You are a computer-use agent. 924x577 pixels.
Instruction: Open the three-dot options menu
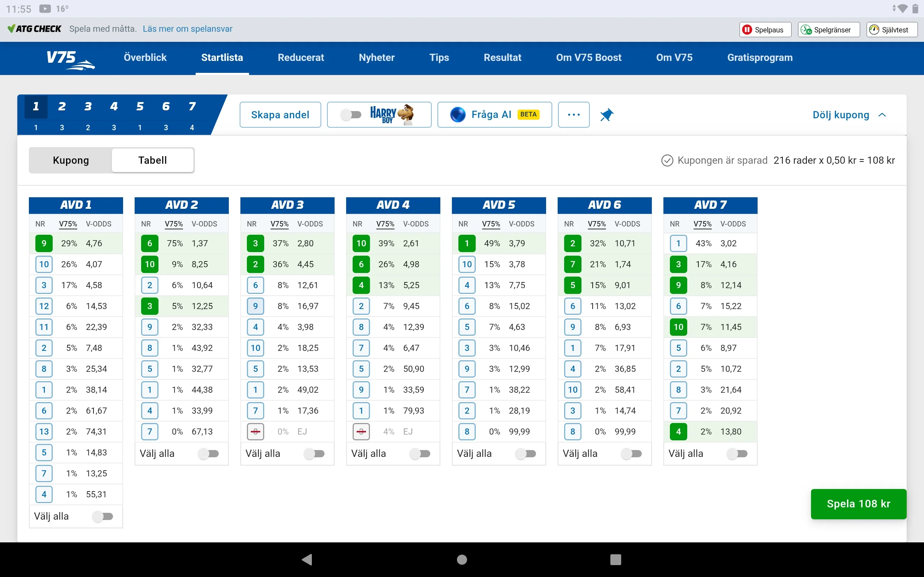click(574, 114)
